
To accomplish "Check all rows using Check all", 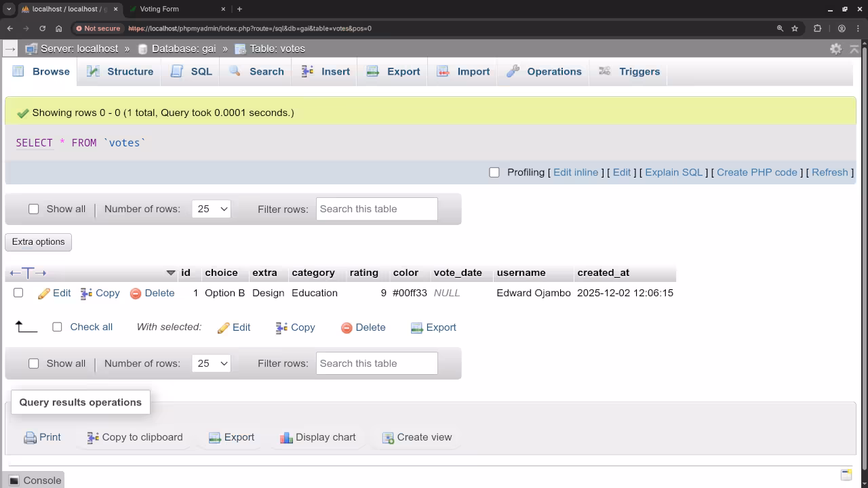I will pyautogui.click(x=57, y=327).
